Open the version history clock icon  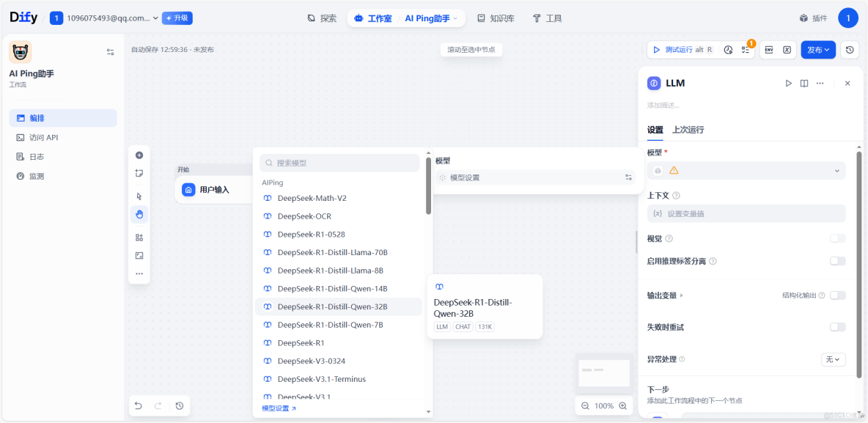click(848, 49)
